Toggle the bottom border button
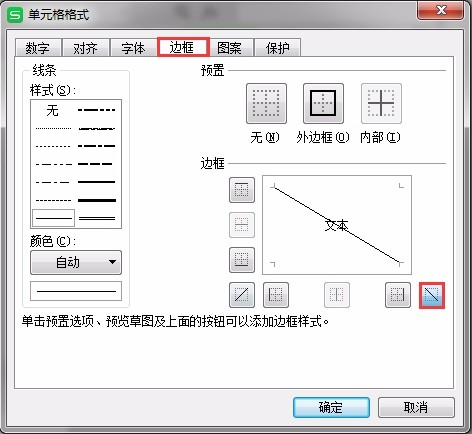 [x=242, y=260]
